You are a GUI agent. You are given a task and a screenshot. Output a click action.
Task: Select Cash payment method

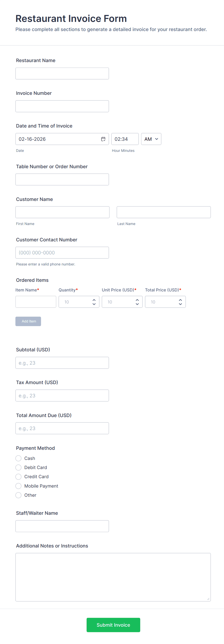[19, 458]
